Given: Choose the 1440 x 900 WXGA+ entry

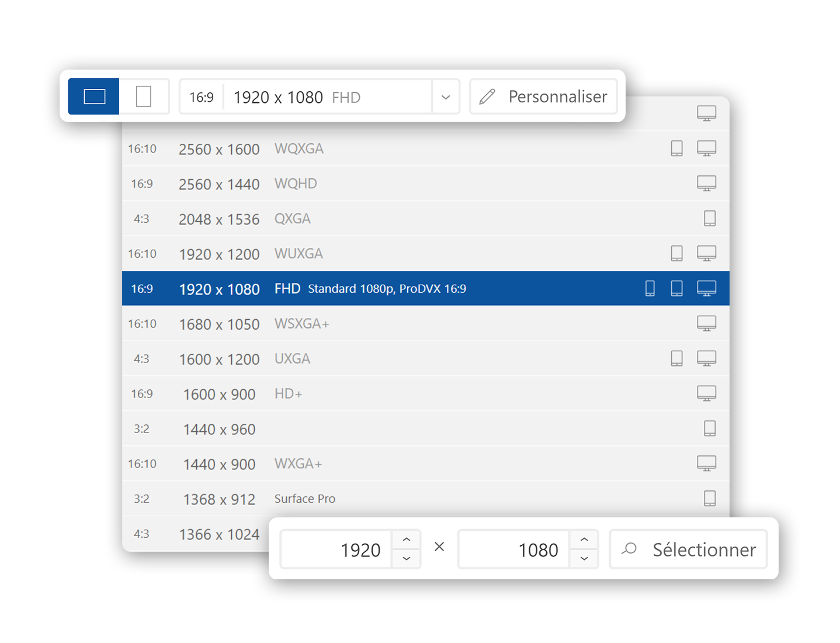Looking at the screenshot, I should point(425,464).
